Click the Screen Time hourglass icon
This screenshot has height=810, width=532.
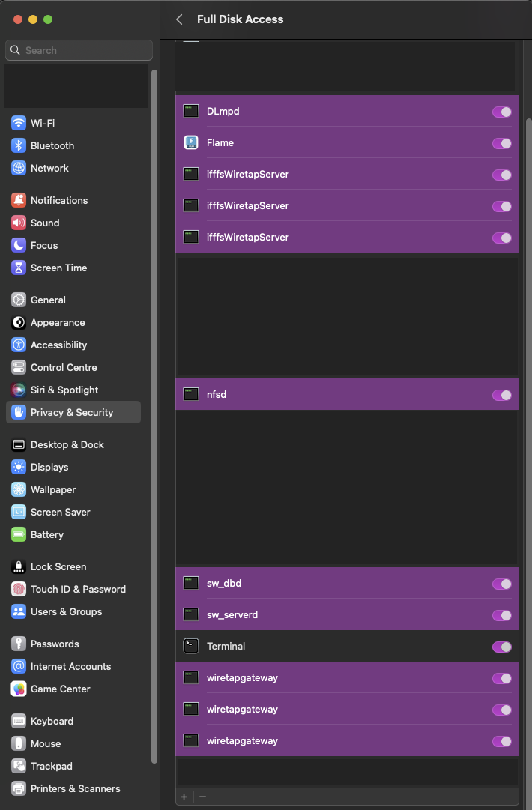(x=18, y=268)
